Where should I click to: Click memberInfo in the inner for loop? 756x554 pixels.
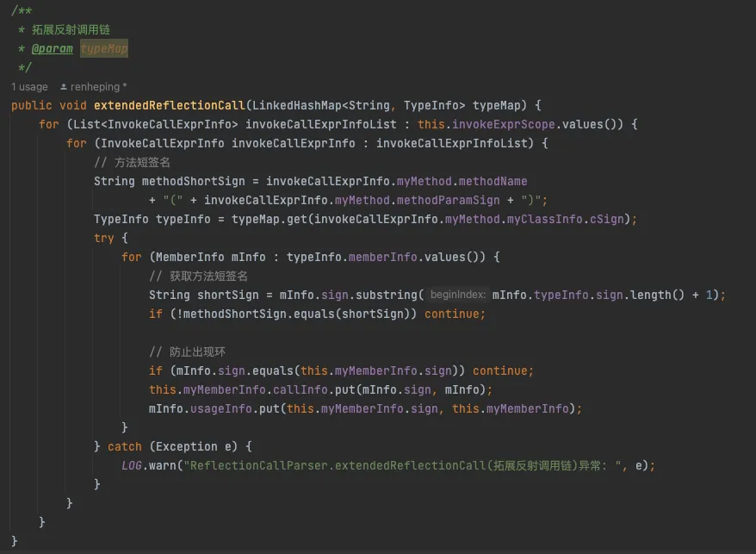pos(383,258)
